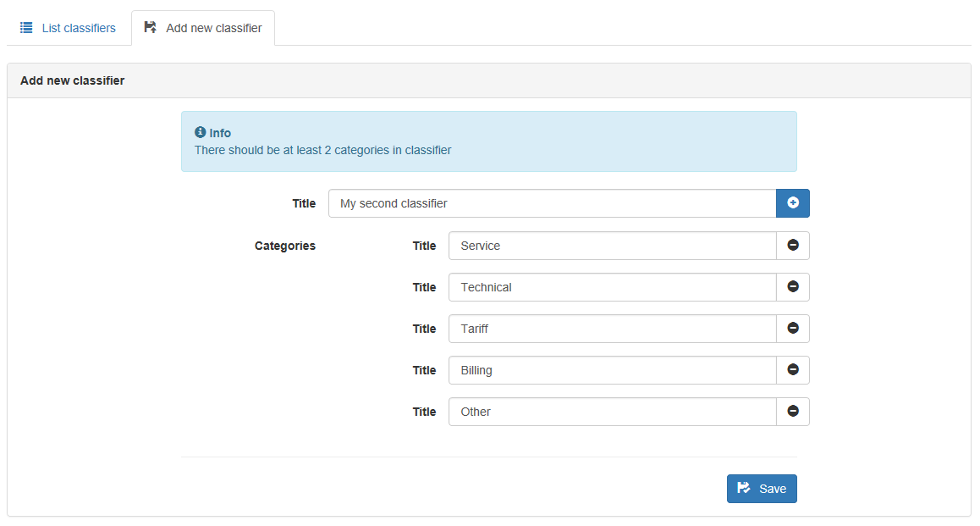
Task: Remove the Billing category with its minus icon
Action: [x=792, y=369]
